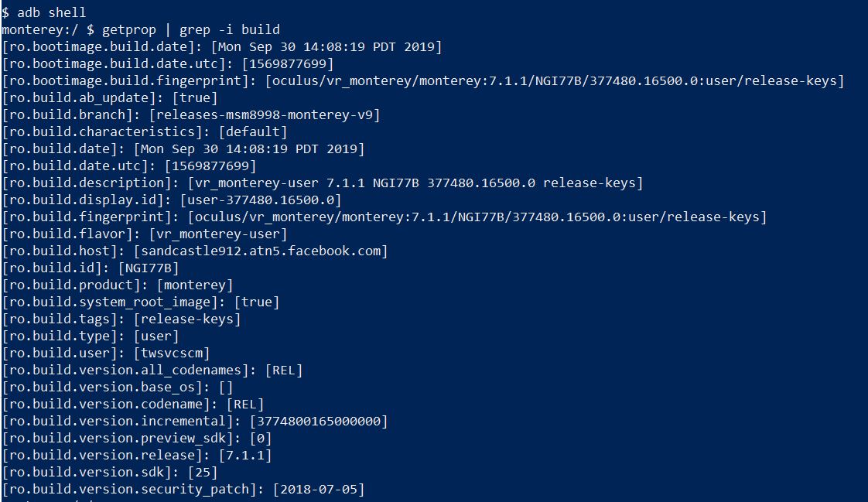Click the ro.build.user twsvcscm value
The width and height of the screenshot is (868, 502).
point(172,353)
